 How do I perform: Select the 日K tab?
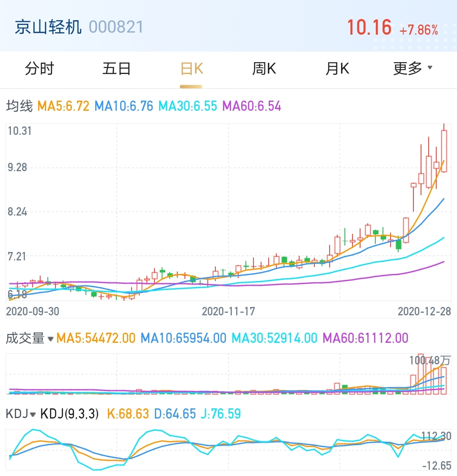pos(191,68)
